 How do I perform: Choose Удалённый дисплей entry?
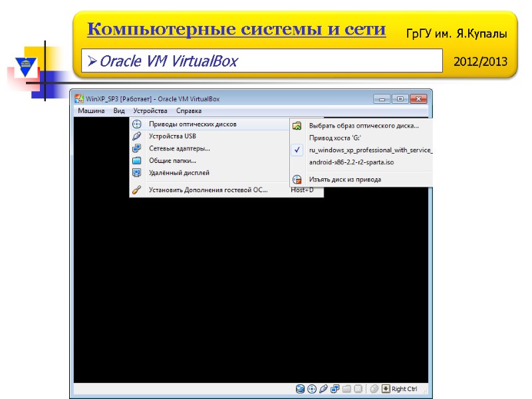click(x=209, y=173)
